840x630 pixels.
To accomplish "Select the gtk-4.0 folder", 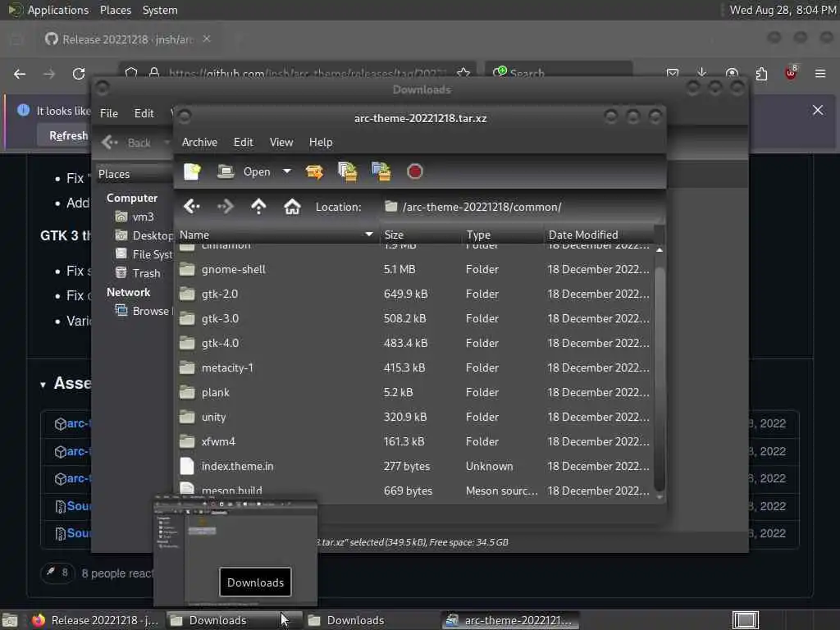I will 414,344.
